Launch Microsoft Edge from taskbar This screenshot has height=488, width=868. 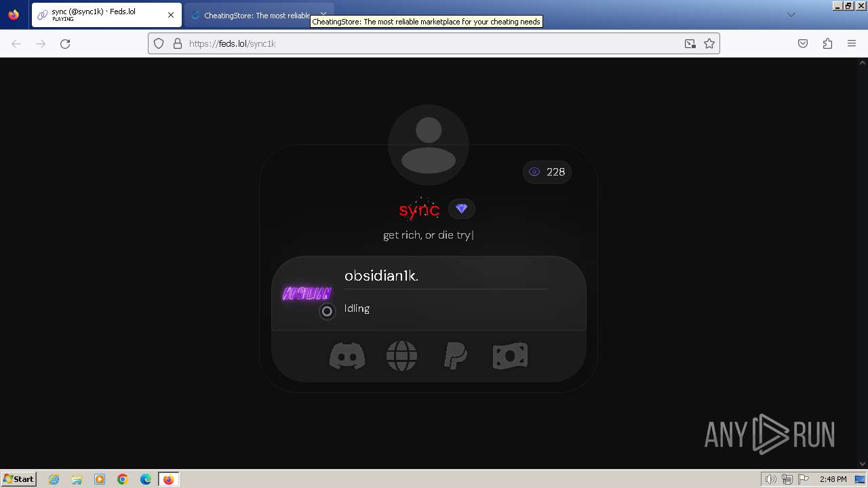click(146, 479)
